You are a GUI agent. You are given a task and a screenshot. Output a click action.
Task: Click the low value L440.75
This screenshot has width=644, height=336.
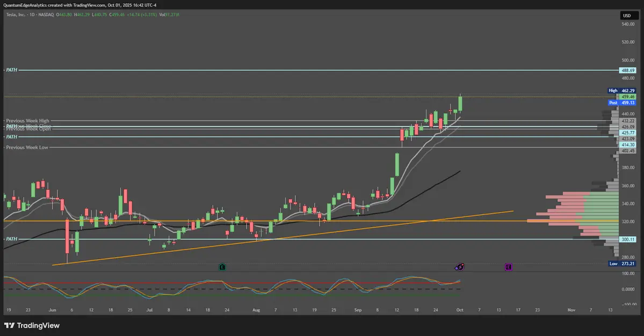pos(99,15)
